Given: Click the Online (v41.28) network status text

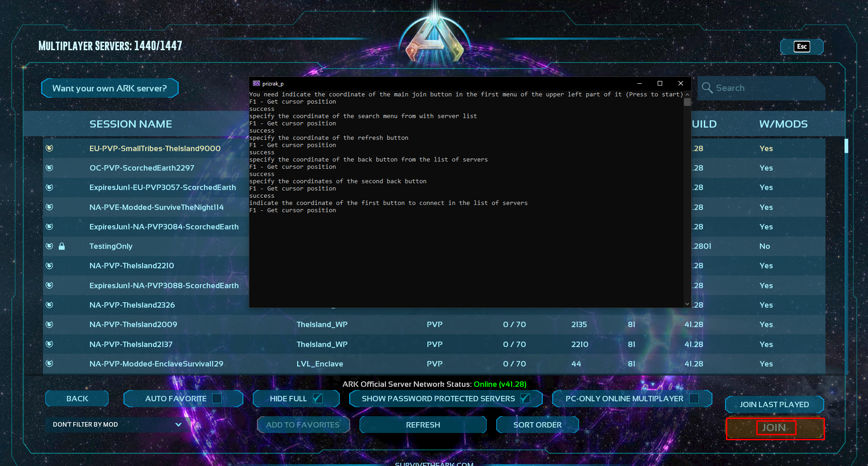Looking at the screenshot, I should point(500,384).
